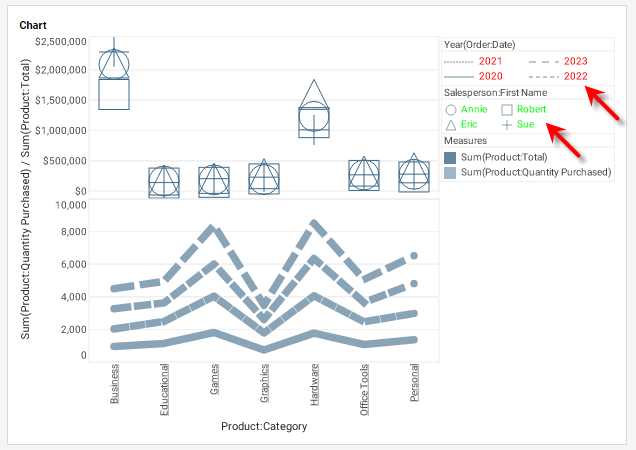Click the circle icon next to Annie

pos(451,109)
